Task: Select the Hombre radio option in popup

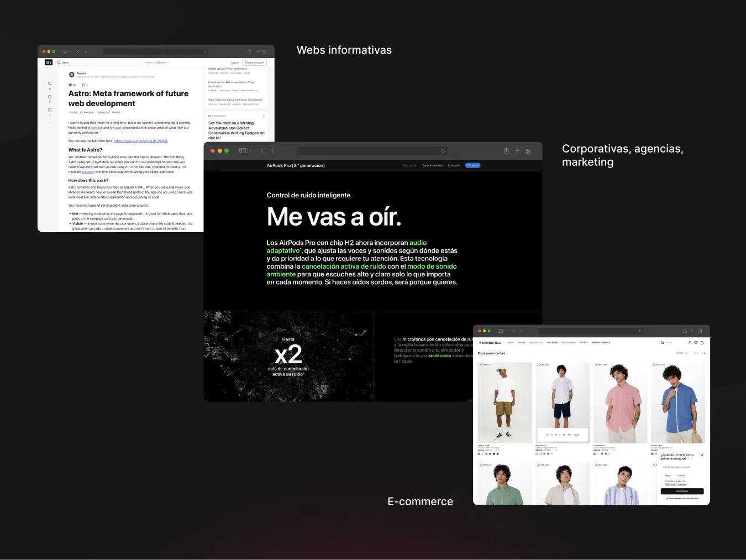Action: coord(675,475)
